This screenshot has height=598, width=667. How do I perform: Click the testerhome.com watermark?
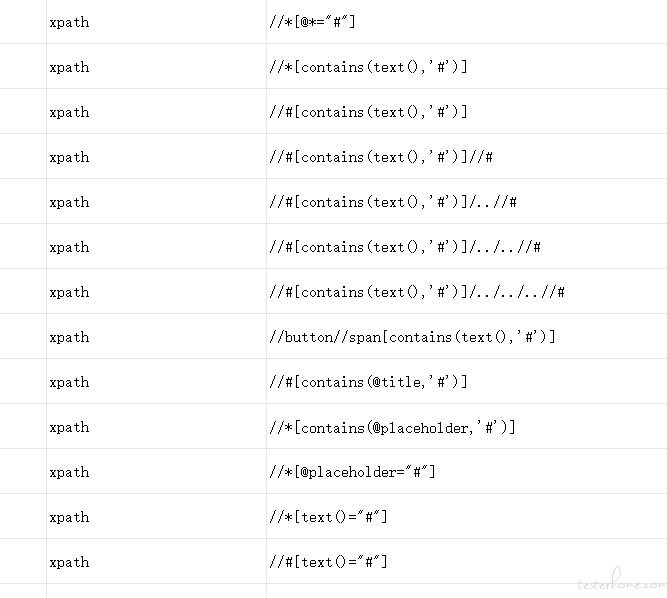click(622, 581)
